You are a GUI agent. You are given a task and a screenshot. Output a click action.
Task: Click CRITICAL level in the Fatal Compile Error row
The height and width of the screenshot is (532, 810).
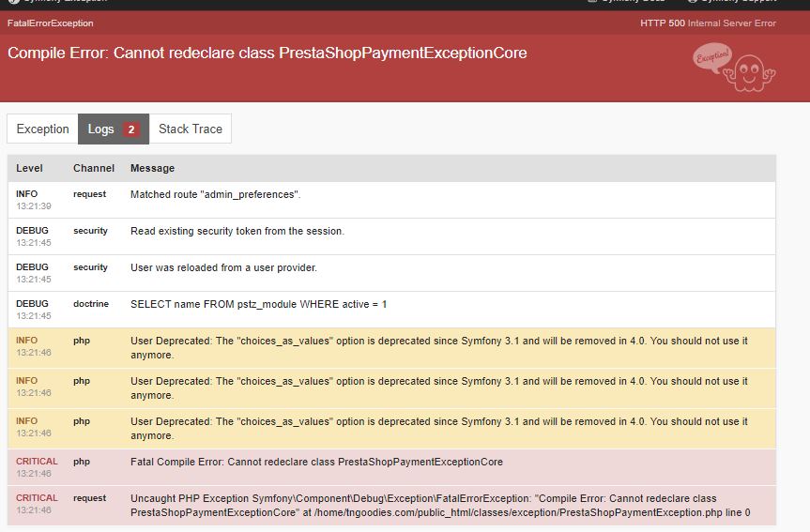click(x=37, y=462)
